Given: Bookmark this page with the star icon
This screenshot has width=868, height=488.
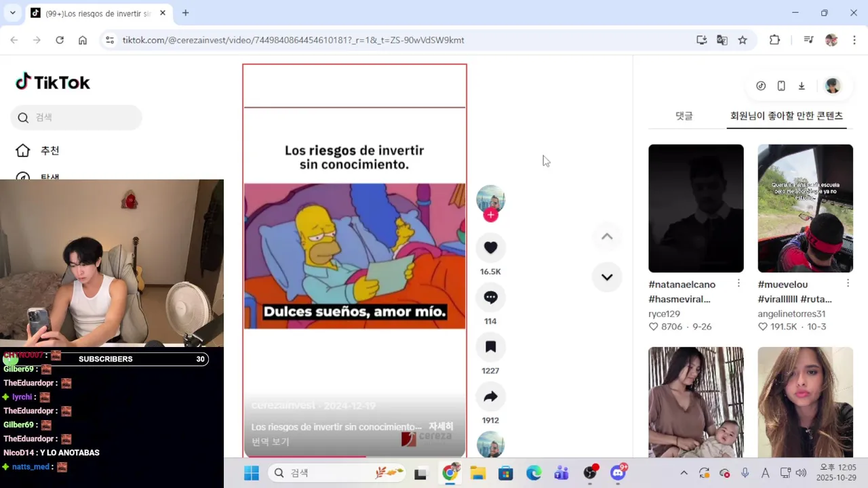Looking at the screenshot, I should tap(743, 40).
